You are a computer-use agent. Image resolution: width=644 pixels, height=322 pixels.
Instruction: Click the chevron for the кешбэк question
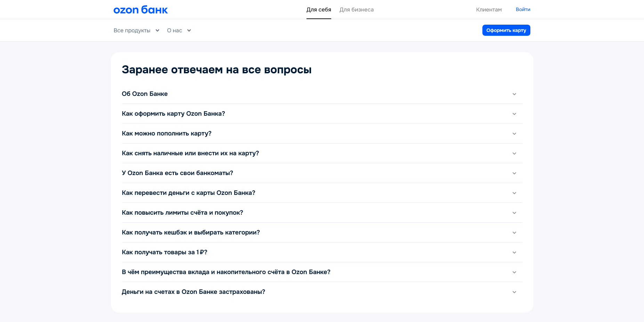point(514,233)
